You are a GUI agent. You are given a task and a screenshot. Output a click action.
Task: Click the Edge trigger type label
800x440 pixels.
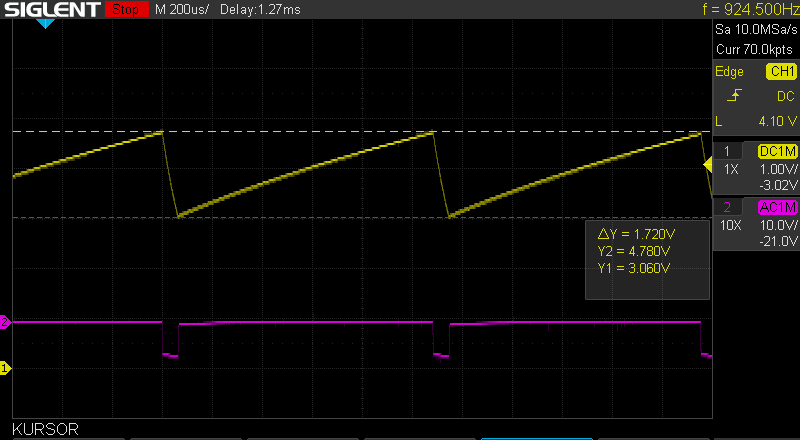[x=729, y=71]
